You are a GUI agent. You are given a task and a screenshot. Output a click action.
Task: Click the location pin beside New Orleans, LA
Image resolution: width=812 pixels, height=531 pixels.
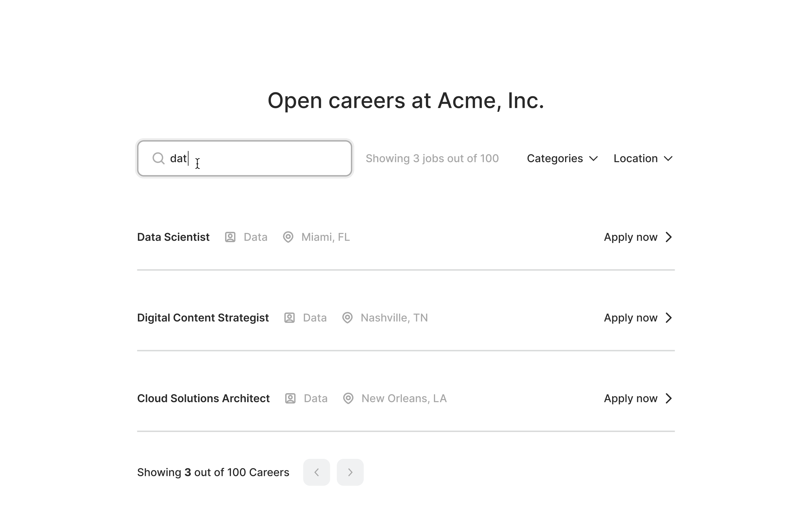pos(348,398)
